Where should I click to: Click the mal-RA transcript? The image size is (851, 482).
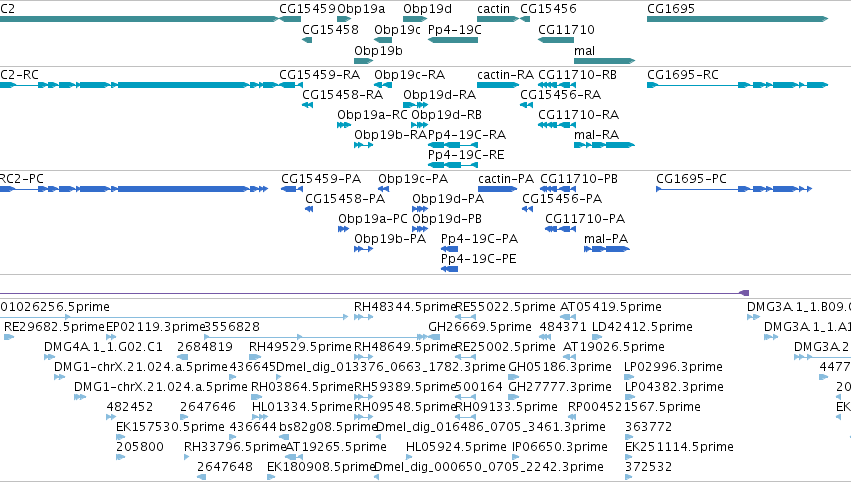[605, 145]
